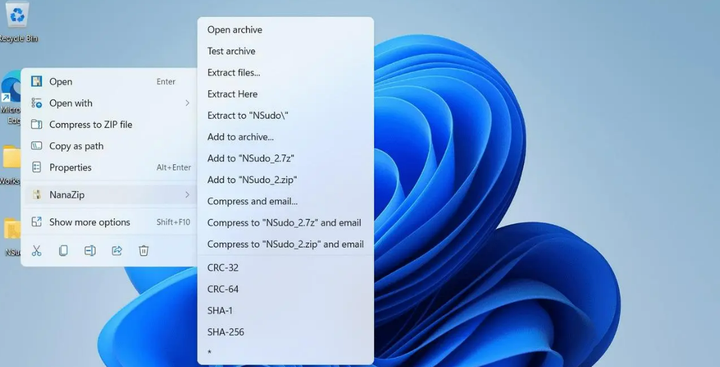
Task: Select Add to archive...
Action: pos(285,137)
